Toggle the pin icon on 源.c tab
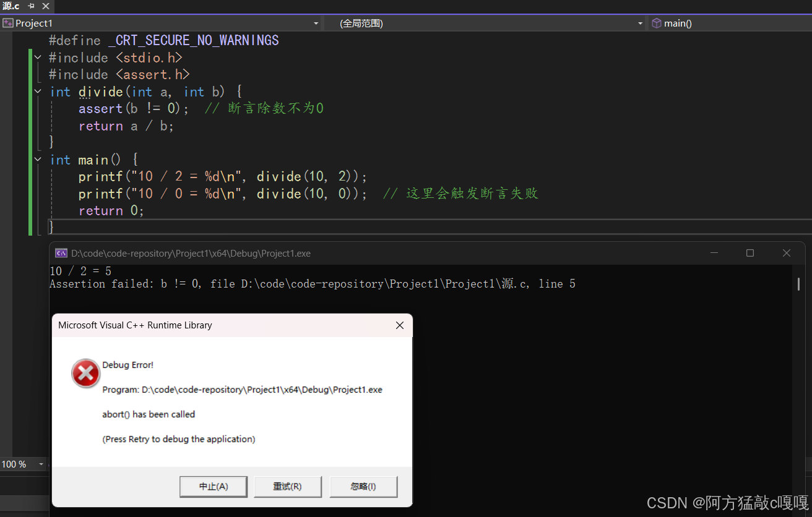 tap(31, 6)
